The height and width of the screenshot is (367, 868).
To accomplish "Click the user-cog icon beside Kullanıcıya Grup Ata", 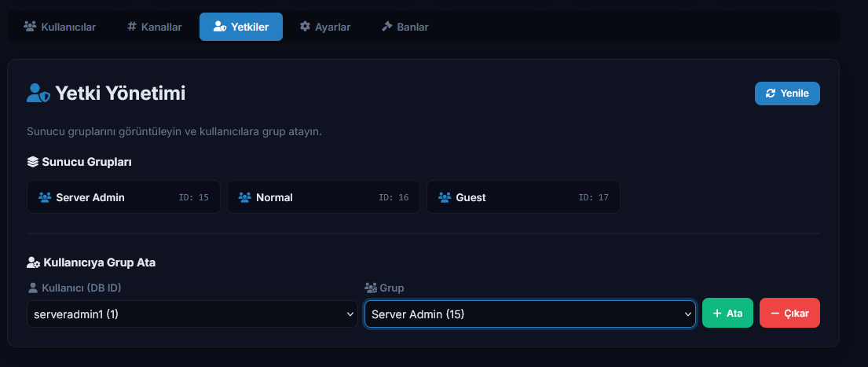I will (x=33, y=263).
